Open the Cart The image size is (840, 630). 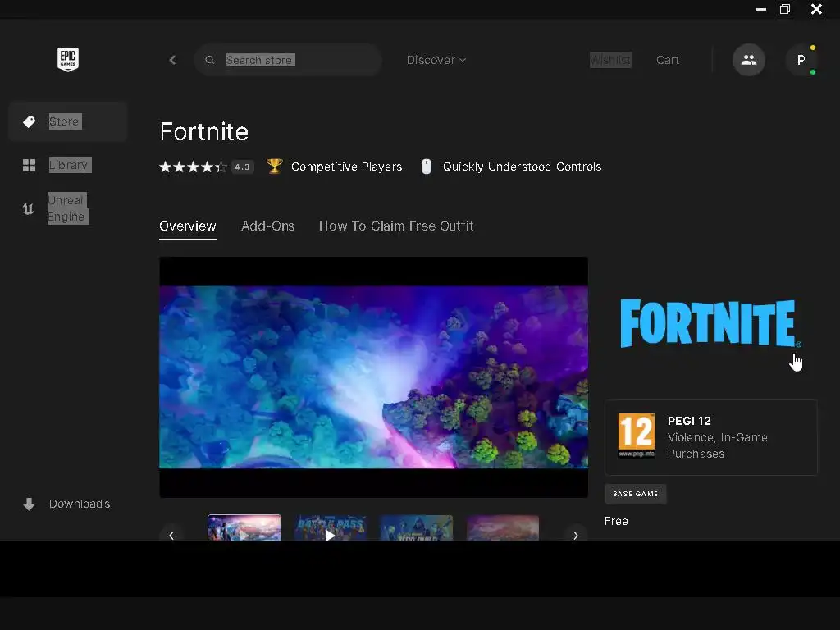[x=668, y=60]
